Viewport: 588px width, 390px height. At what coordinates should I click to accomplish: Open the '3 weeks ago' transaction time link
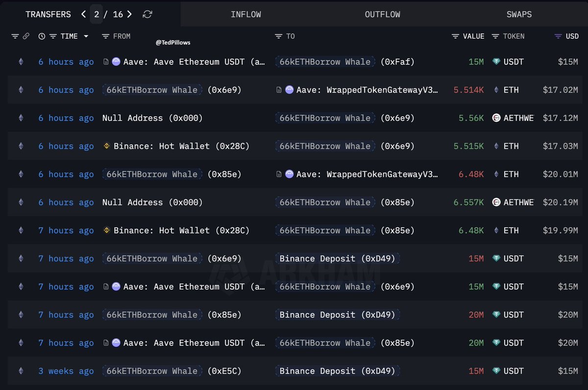click(66, 371)
